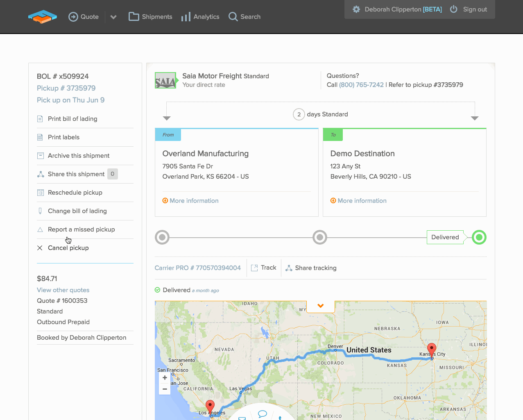Open Search from the top navigation
Screen dimensions: 523x420
click(x=245, y=17)
